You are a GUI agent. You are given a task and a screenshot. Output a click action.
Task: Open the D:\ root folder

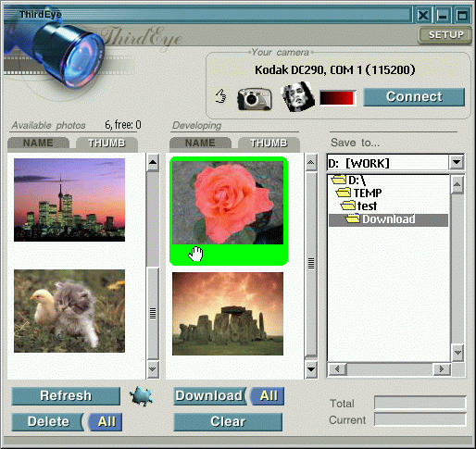pos(349,180)
